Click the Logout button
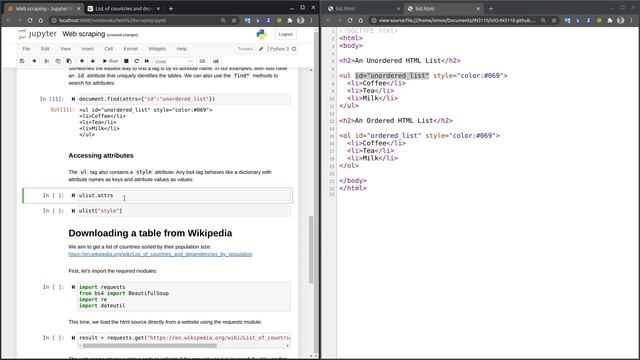 tap(285, 34)
